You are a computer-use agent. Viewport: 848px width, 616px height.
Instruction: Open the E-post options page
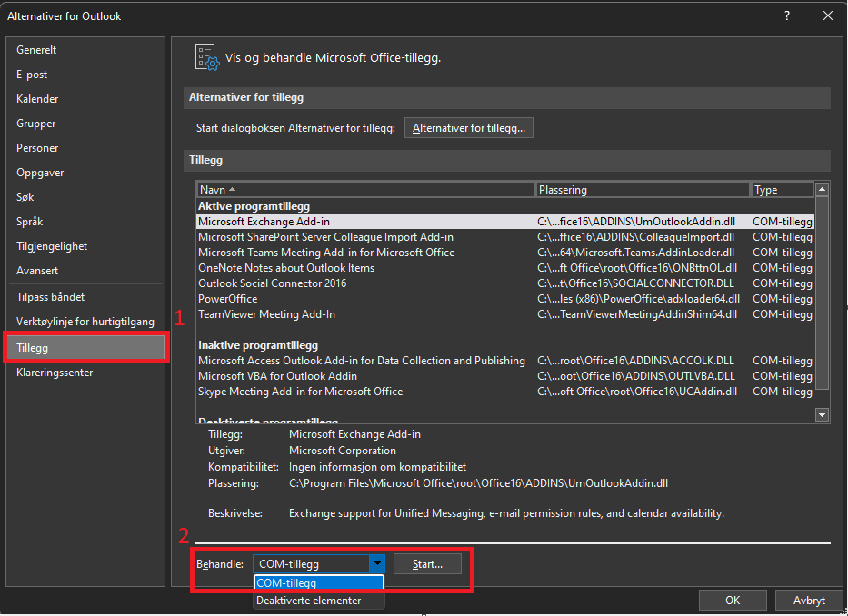[85, 75]
